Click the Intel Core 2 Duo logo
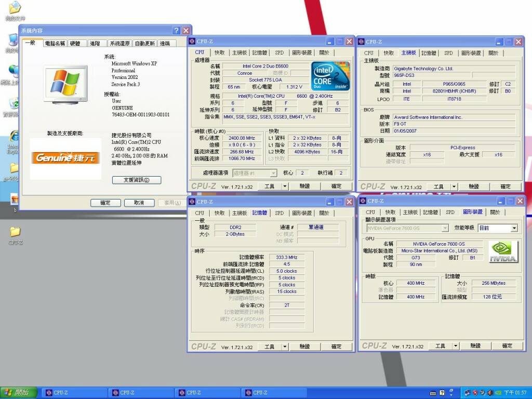This screenshot has height=399, width=532. click(x=330, y=76)
